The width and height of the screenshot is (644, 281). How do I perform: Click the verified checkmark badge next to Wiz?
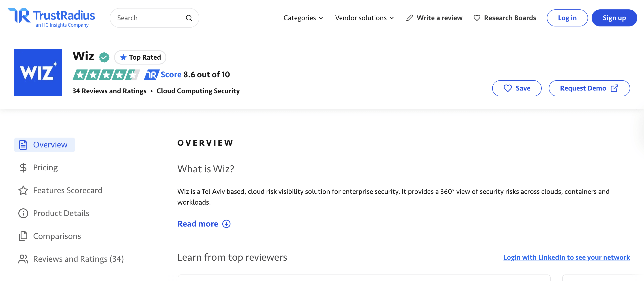pyautogui.click(x=104, y=57)
